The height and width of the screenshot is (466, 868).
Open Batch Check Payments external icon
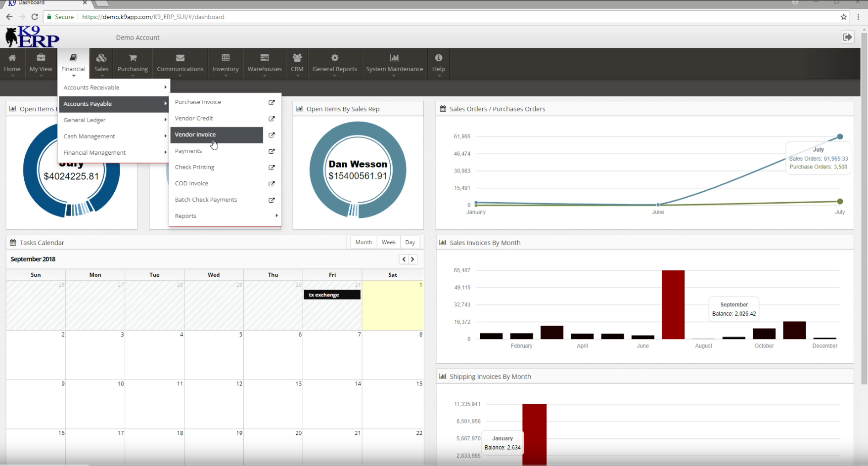click(272, 200)
